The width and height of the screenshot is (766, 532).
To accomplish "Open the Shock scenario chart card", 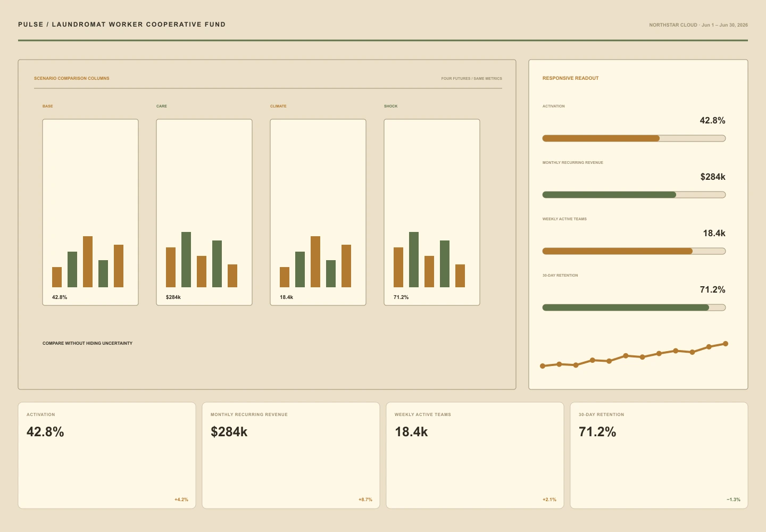I will 432,212.
